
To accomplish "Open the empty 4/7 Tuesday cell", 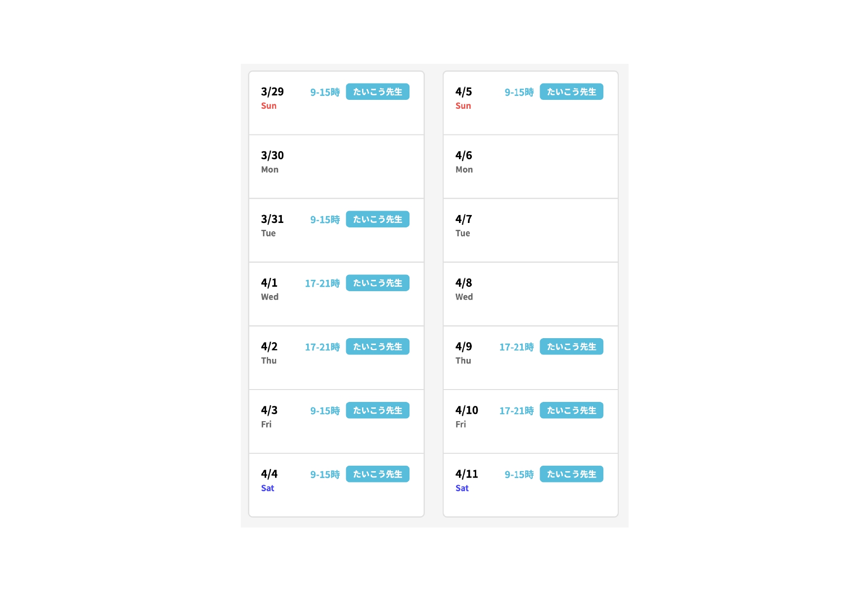I will tap(531, 230).
